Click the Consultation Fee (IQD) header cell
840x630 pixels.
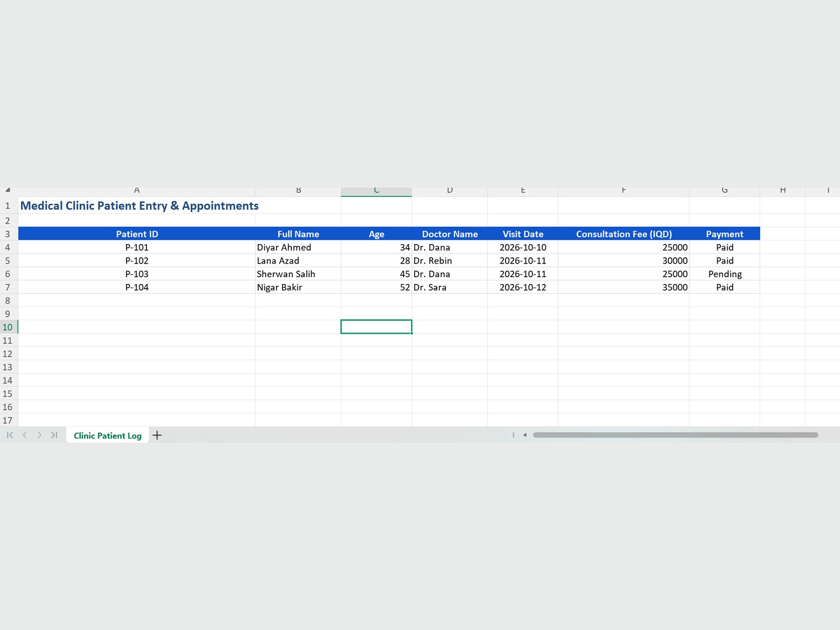(624, 234)
